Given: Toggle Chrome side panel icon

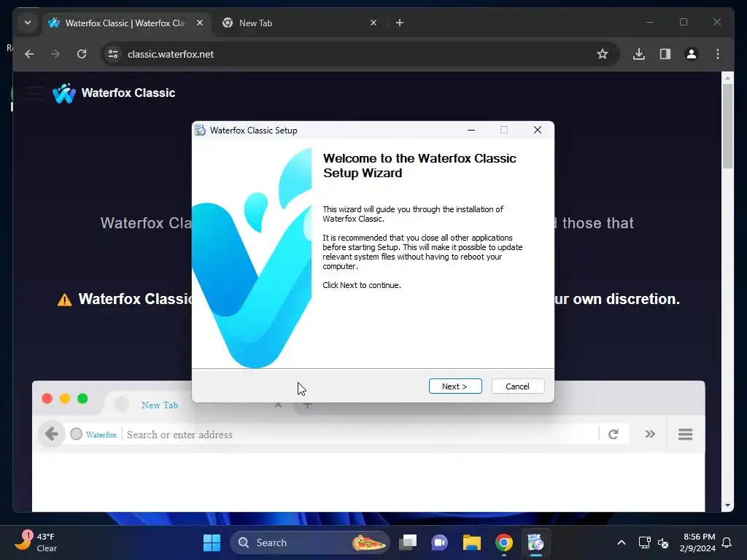Looking at the screenshot, I should click(x=665, y=54).
